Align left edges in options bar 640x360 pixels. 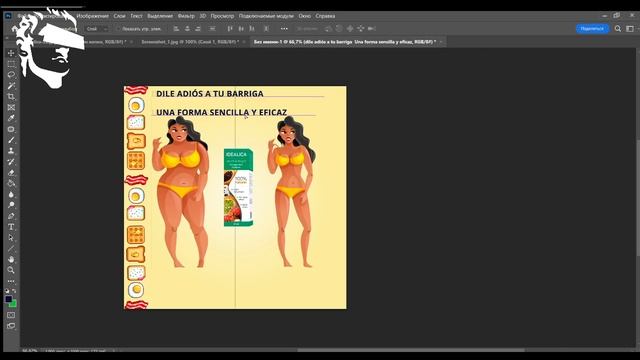[x=176, y=29]
